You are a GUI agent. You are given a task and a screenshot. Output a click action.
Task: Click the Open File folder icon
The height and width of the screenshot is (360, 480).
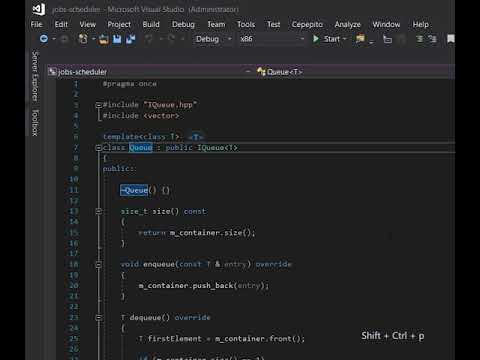pyautogui.click(x=104, y=39)
